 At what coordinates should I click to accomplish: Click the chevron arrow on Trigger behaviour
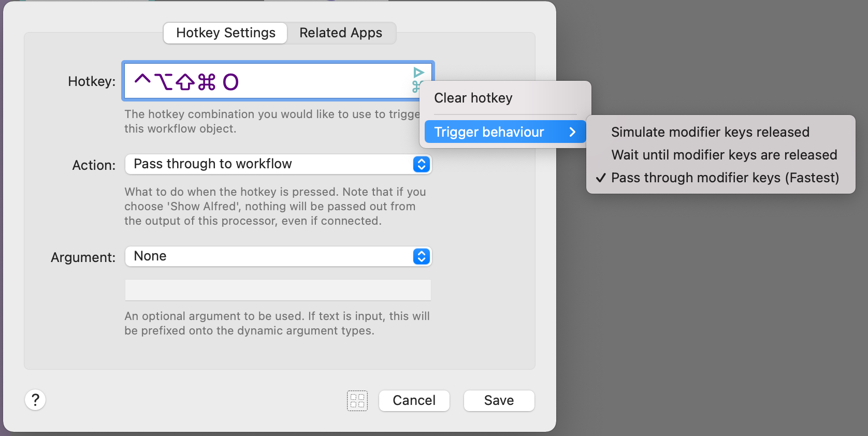[x=572, y=132]
